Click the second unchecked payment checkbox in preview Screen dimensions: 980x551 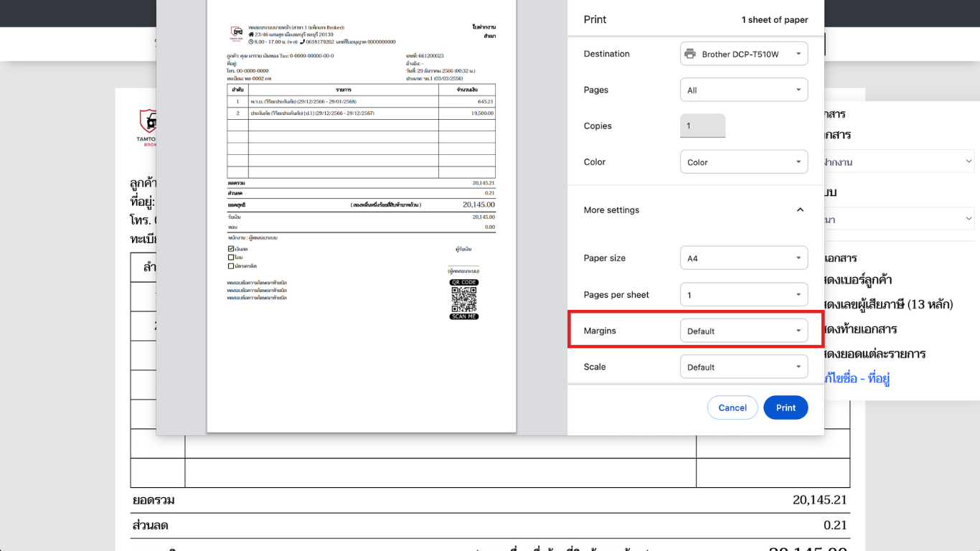tap(230, 257)
